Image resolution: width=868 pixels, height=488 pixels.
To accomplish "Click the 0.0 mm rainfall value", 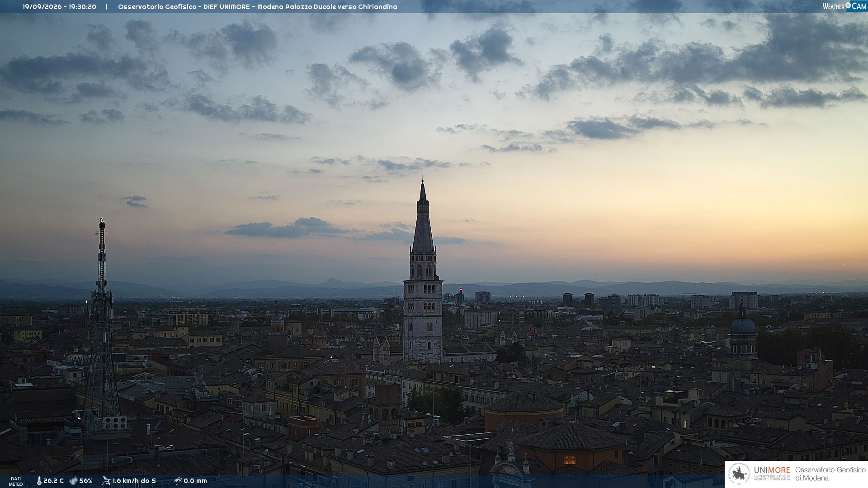I will [195, 481].
